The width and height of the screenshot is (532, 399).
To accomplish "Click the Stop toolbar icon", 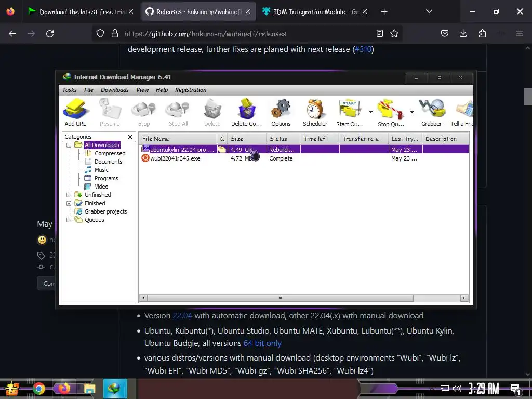I will 144,112.
